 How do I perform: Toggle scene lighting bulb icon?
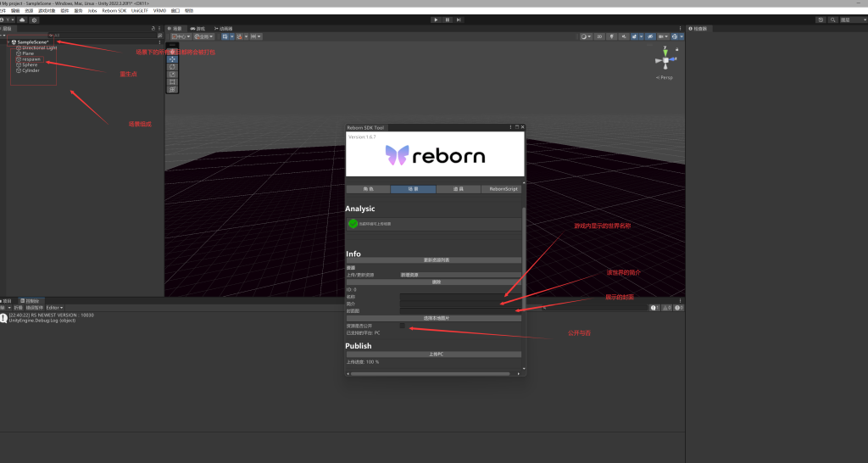tap(612, 36)
